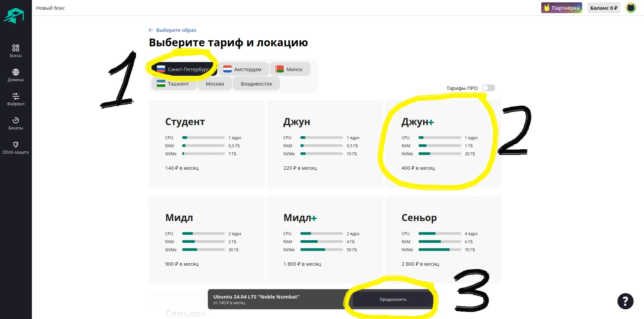
Task: Click the 900 ₽ в месяц price
Action: click(182, 264)
